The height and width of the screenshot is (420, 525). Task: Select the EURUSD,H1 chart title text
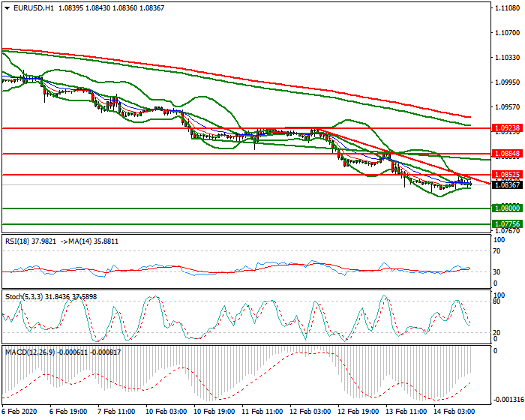click(34, 8)
